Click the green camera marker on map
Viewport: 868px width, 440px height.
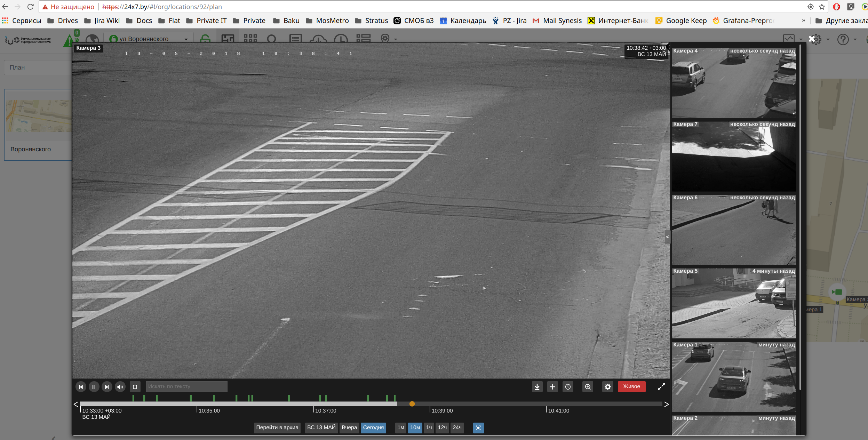click(837, 292)
